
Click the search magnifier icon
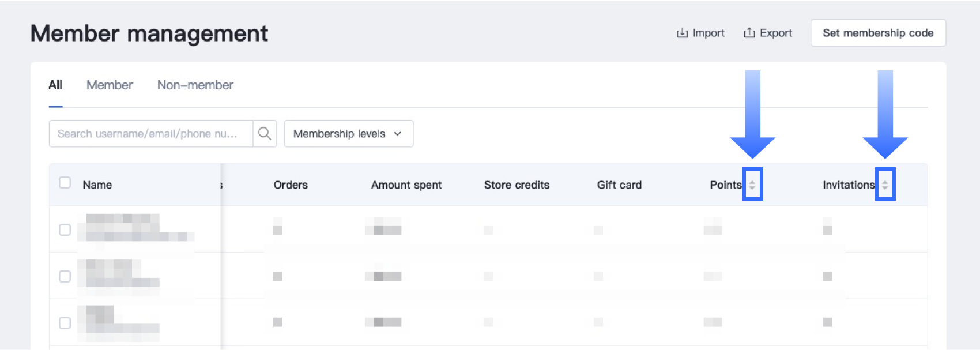(x=265, y=134)
